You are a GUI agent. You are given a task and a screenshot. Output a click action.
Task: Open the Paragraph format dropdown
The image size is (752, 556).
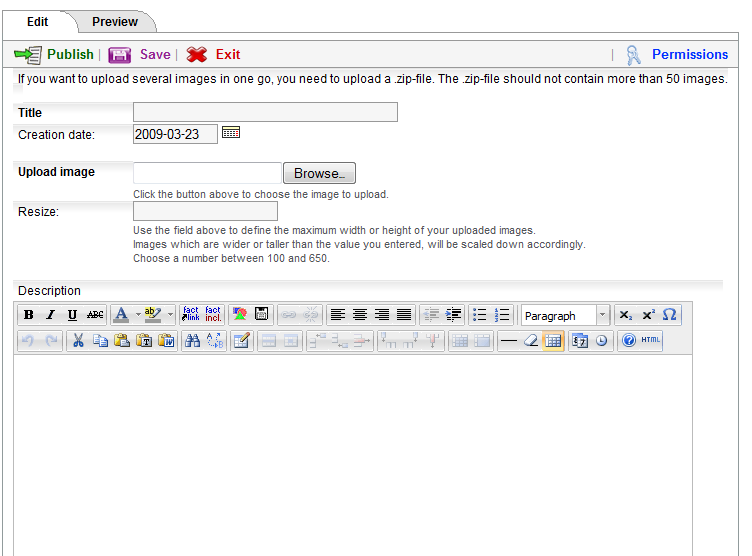click(x=565, y=315)
